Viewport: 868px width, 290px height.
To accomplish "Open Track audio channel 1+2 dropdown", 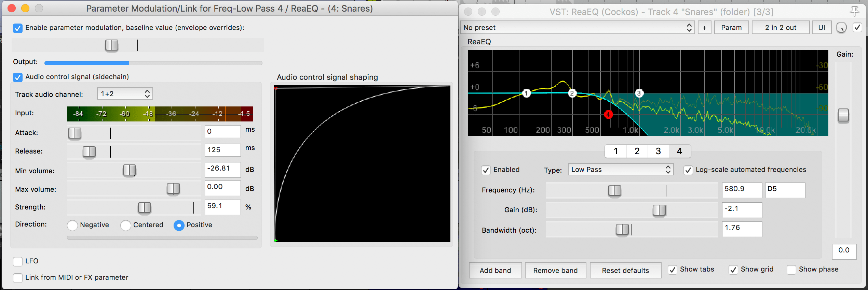I will 125,94.
